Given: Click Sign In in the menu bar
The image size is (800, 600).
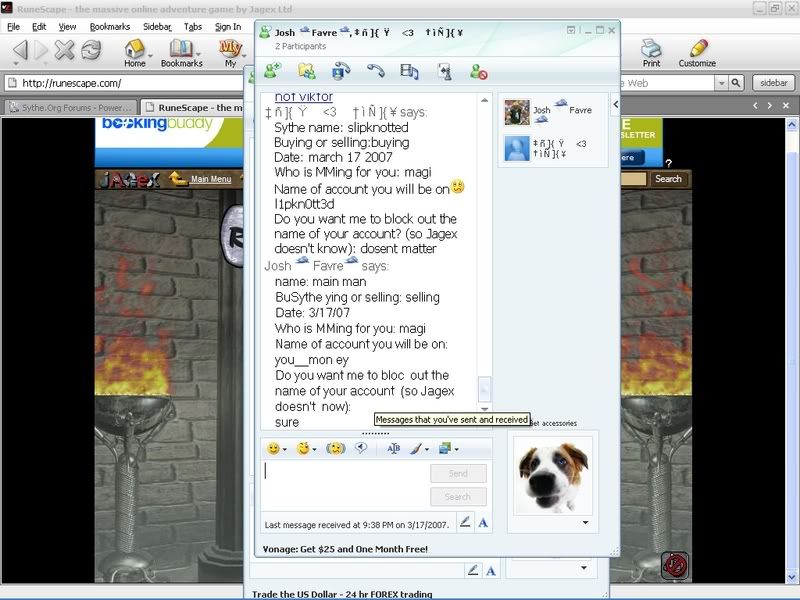Looking at the screenshot, I should [x=228, y=27].
